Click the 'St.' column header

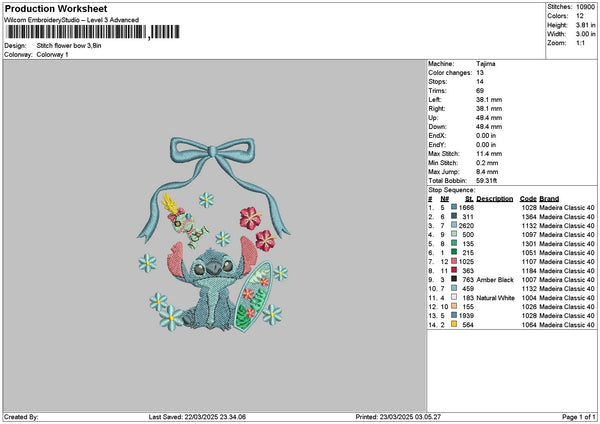coord(469,199)
